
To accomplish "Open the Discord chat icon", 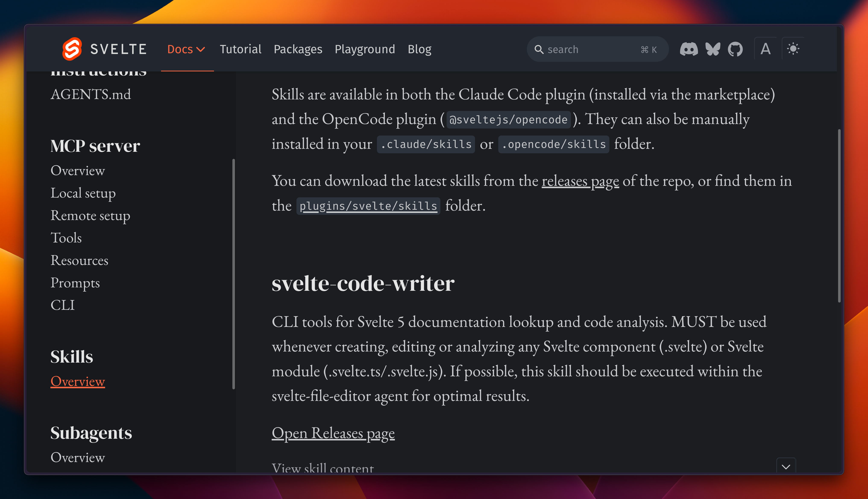I will (689, 49).
